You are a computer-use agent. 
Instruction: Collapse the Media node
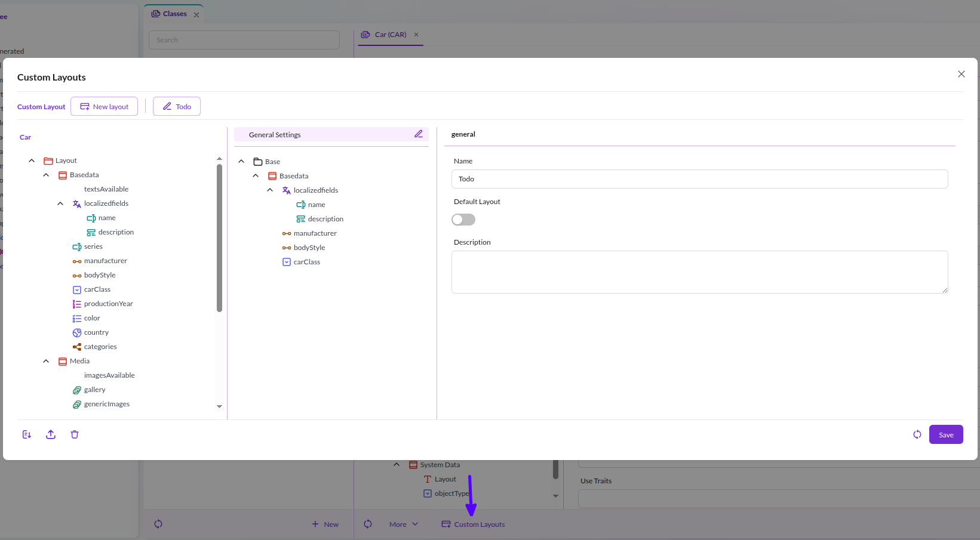pyautogui.click(x=46, y=361)
